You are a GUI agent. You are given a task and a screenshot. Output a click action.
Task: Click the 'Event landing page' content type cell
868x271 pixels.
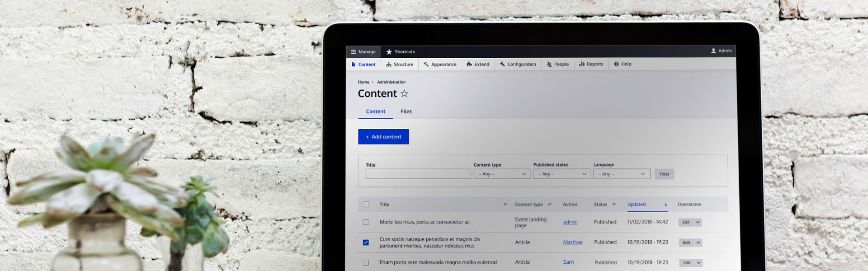pyautogui.click(x=531, y=222)
